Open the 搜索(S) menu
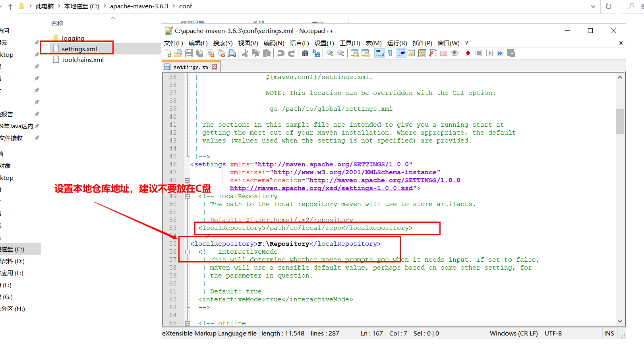Viewport: 644px width, 351px height. pos(223,43)
